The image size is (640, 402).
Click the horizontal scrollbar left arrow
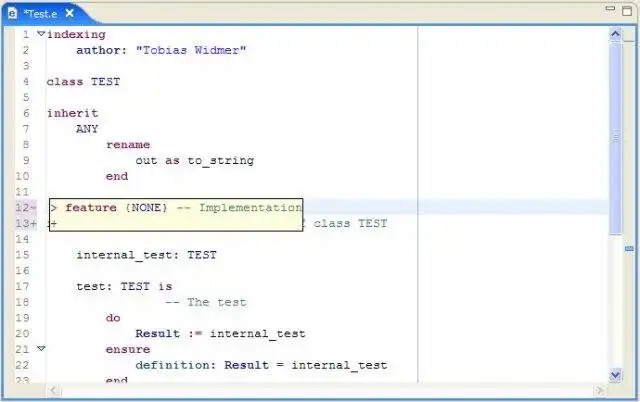click(54, 391)
